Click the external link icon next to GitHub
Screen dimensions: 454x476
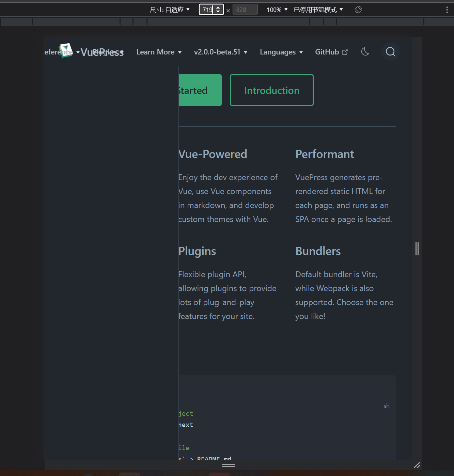tap(345, 51)
